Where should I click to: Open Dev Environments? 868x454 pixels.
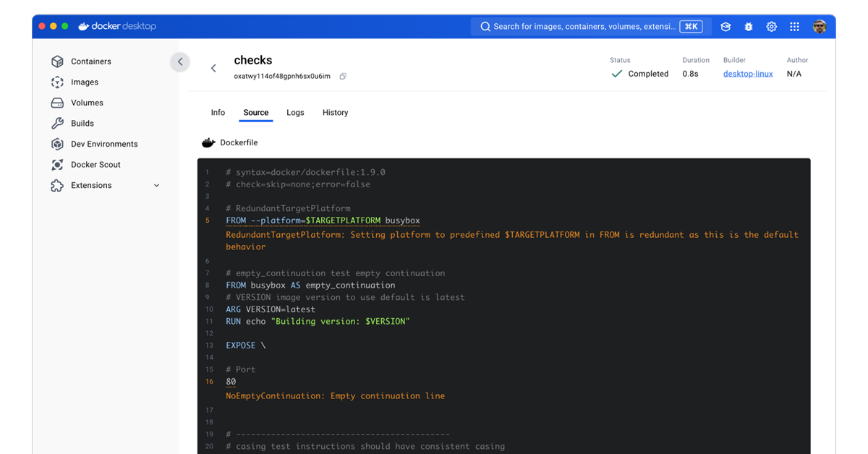[x=104, y=144]
